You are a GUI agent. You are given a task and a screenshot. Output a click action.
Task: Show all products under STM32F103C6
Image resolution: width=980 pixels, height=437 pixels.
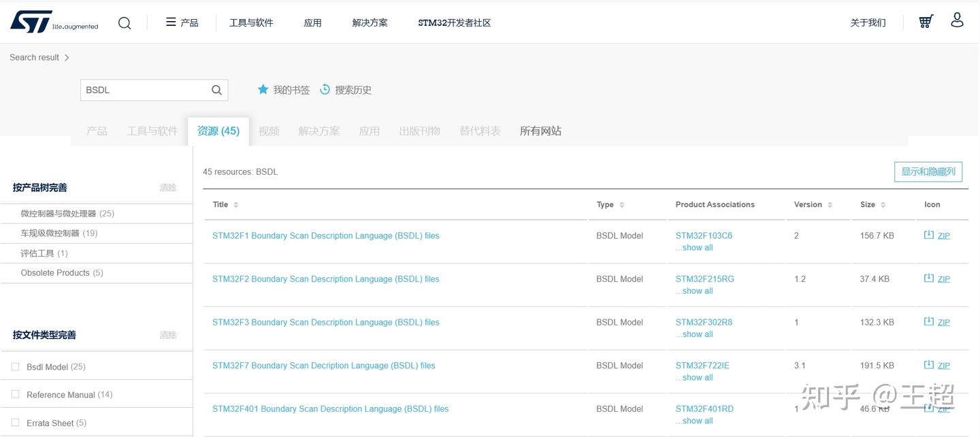coord(694,248)
